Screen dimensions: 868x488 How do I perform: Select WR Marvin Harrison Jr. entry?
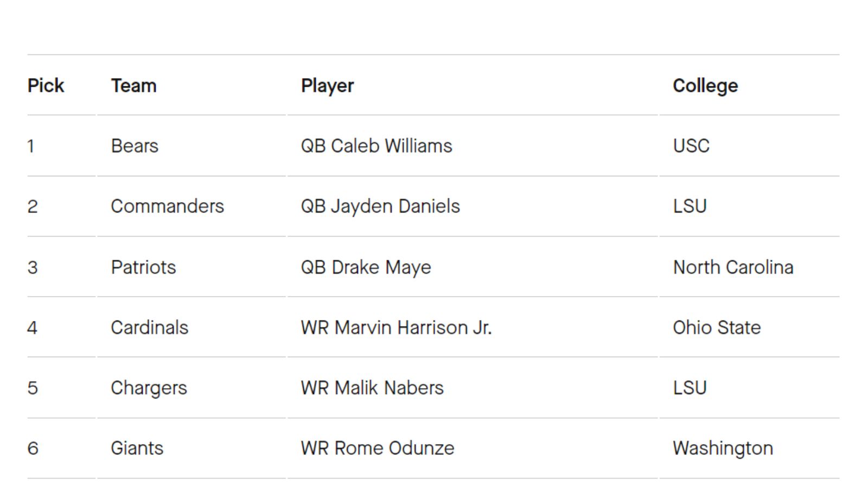(x=396, y=328)
